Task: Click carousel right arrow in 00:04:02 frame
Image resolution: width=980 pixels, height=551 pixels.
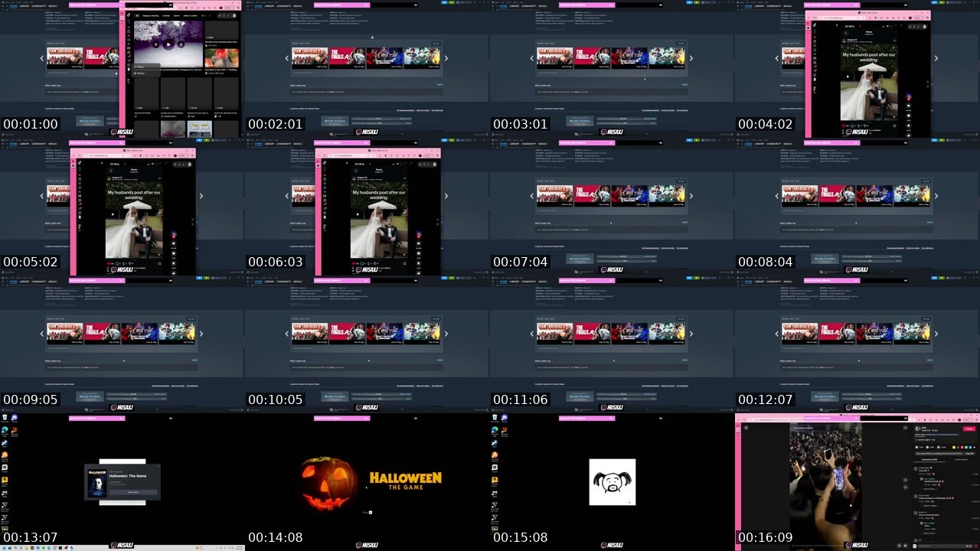Action: 936,57
